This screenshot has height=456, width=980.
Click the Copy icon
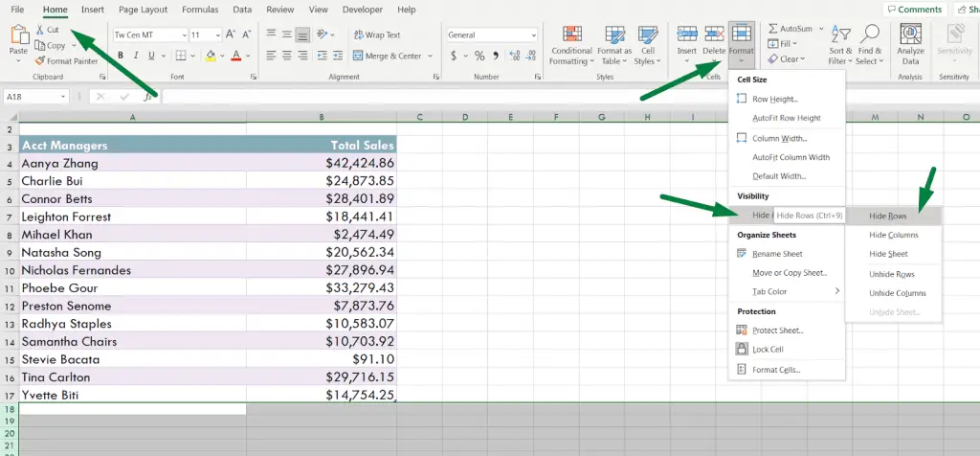click(40, 45)
